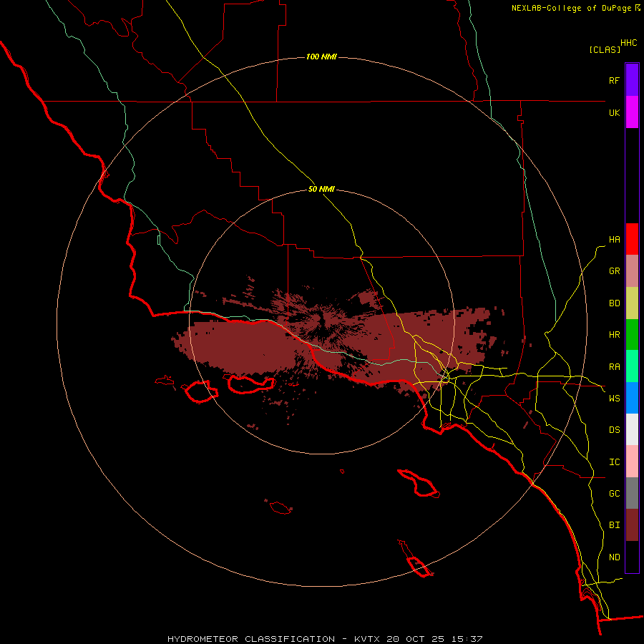Click the HA red legend swatch

632,239
